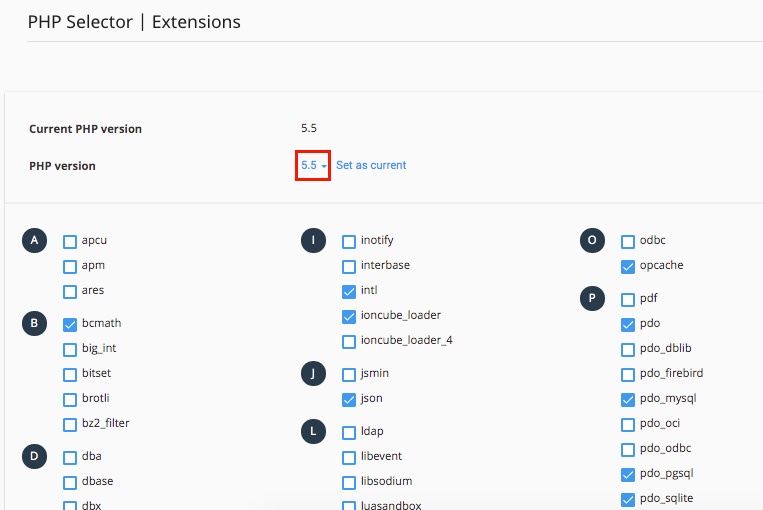Uncheck the ioncube_loader extension

(x=349, y=317)
